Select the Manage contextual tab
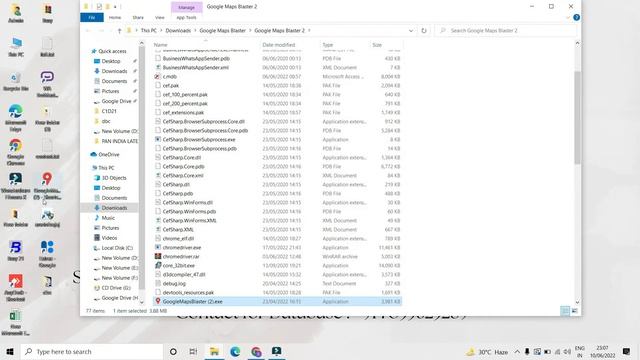The height and width of the screenshot is (360, 640). point(187,7)
